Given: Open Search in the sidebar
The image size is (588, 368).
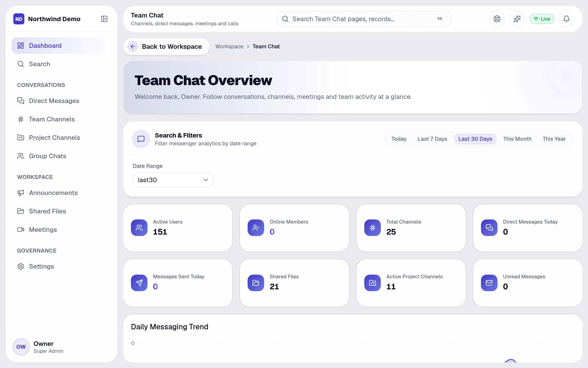Looking at the screenshot, I should pyautogui.click(x=62, y=64).
